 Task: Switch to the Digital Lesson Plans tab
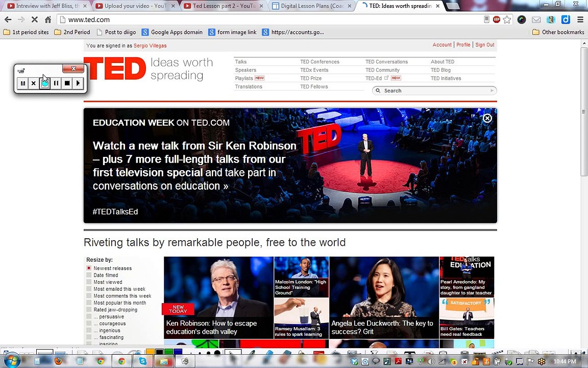(x=312, y=6)
